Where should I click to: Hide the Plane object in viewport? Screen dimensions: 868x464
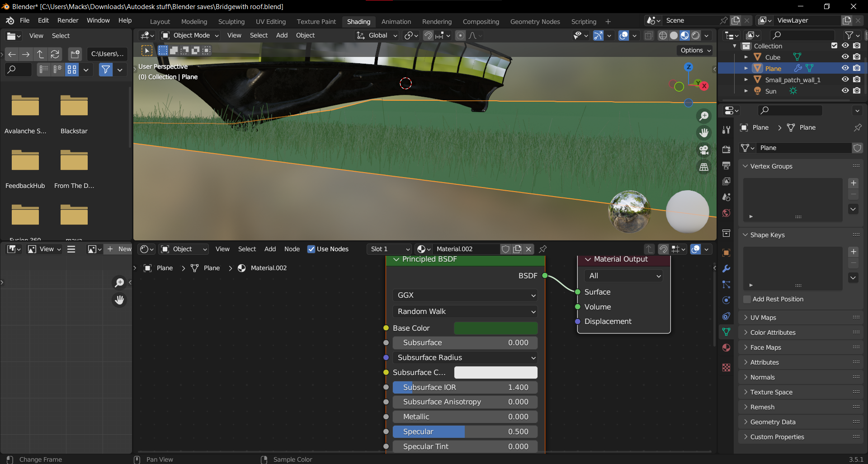pos(845,68)
